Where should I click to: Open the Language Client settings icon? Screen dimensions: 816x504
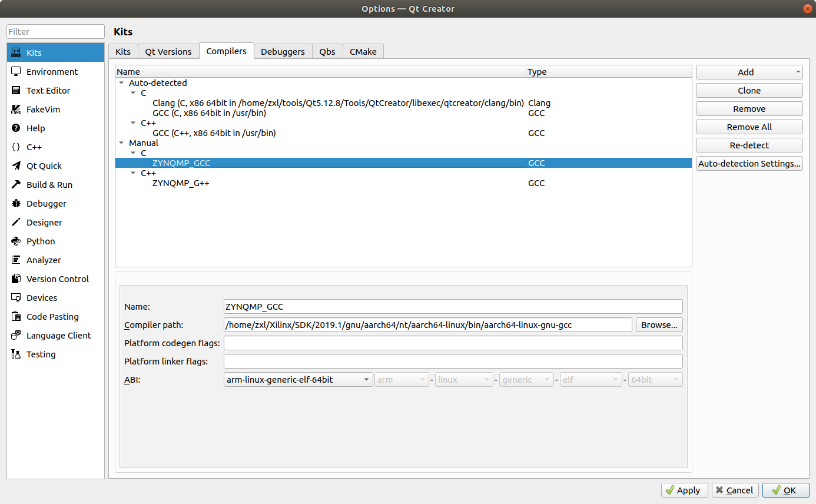(16, 335)
